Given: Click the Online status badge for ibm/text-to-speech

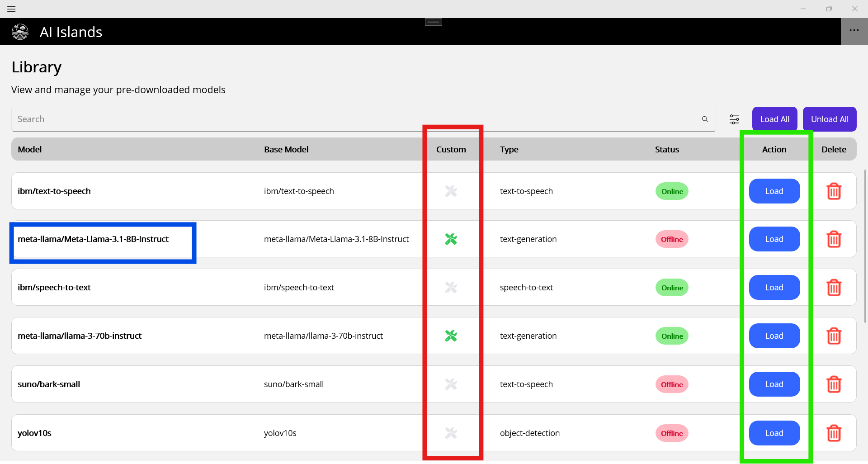Looking at the screenshot, I should click(672, 191).
